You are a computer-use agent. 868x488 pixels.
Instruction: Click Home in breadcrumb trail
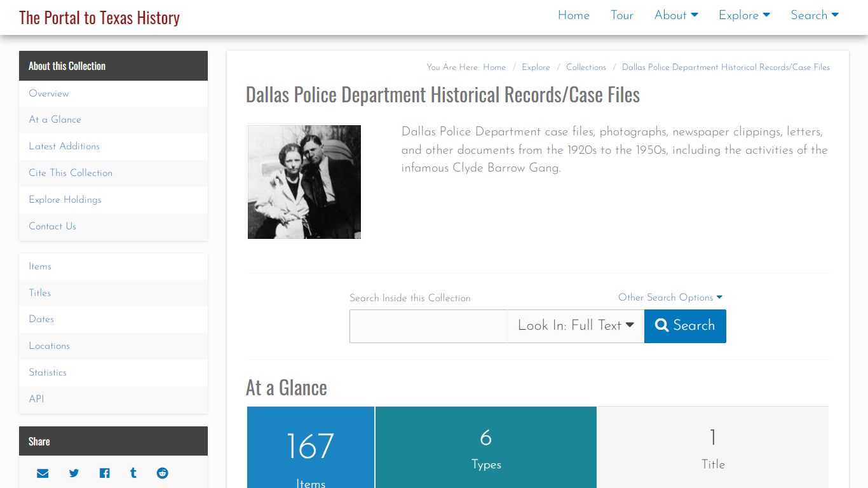[494, 67]
